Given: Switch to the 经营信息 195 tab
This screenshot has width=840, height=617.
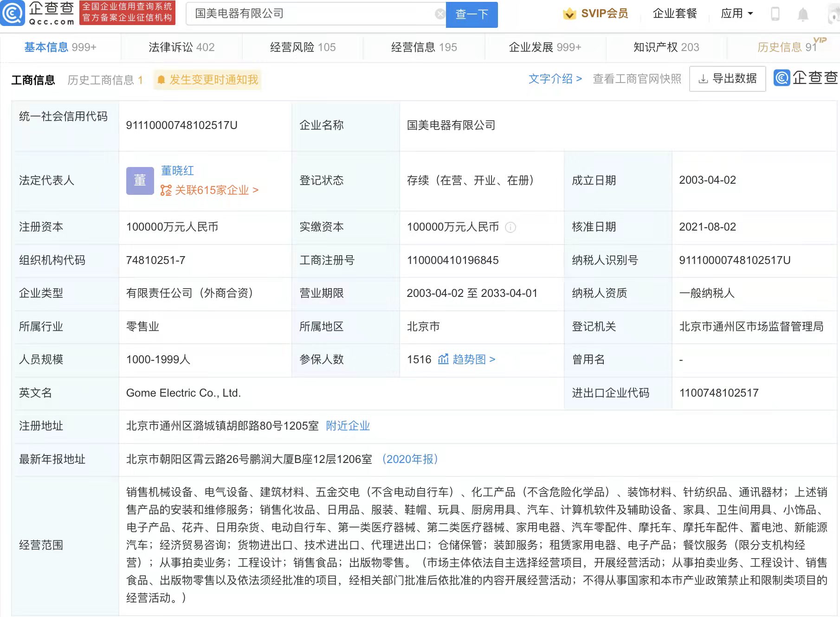Looking at the screenshot, I should click(424, 47).
